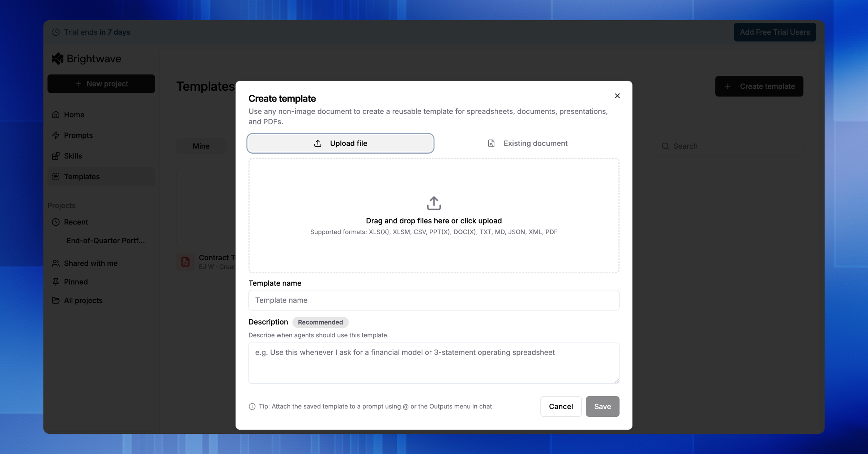Click the Shared with me people icon
The image size is (868, 454).
(x=56, y=263)
